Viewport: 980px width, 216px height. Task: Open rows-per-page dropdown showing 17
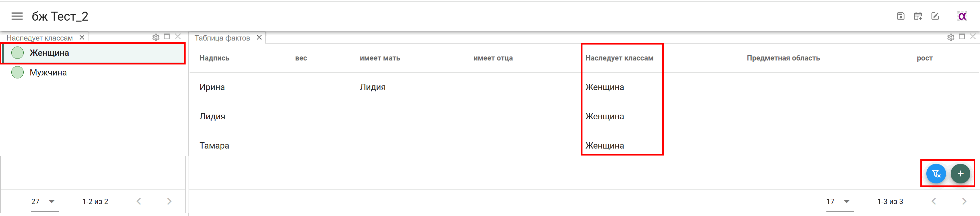coord(840,202)
